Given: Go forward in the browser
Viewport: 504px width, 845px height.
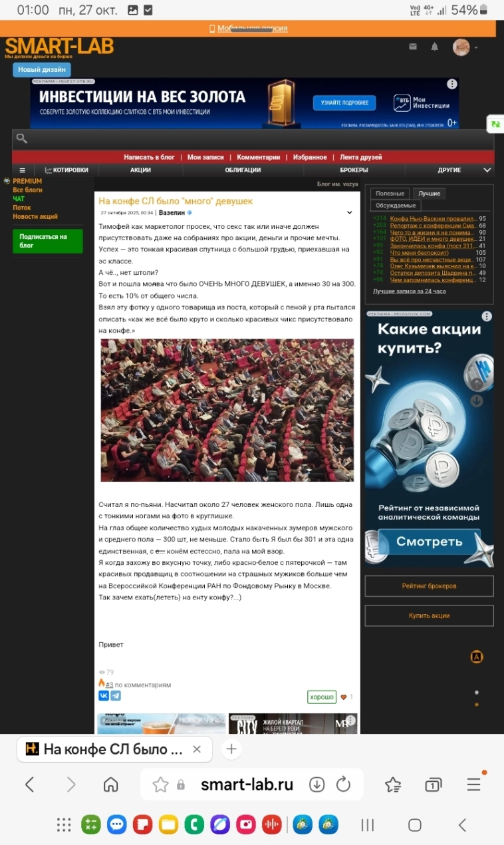Looking at the screenshot, I should click(x=71, y=784).
